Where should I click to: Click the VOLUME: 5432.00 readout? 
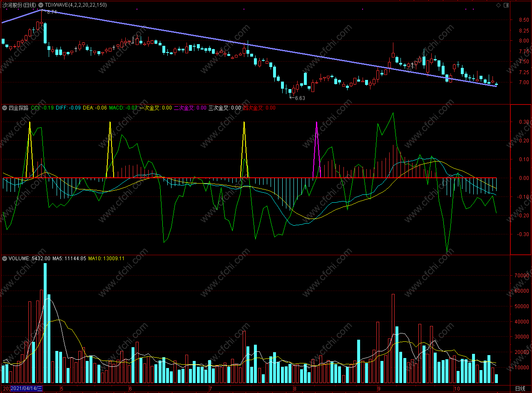point(30,259)
